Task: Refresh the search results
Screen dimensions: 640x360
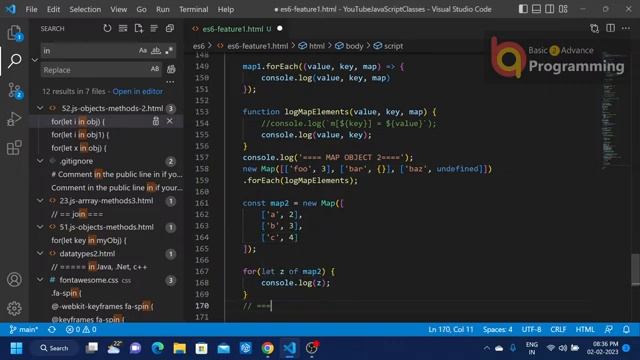Action: (107, 29)
